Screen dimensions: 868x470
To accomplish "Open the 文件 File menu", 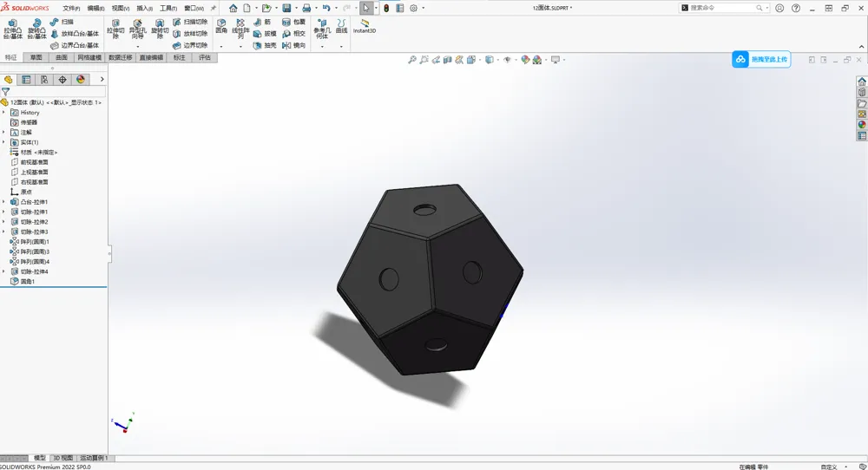I will click(71, 9).
